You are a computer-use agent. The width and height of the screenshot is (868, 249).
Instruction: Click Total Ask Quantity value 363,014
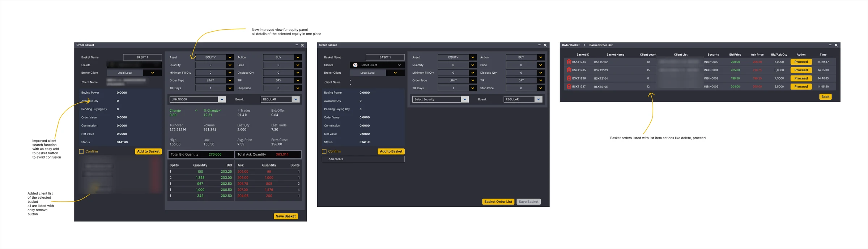tap(282, 154)
